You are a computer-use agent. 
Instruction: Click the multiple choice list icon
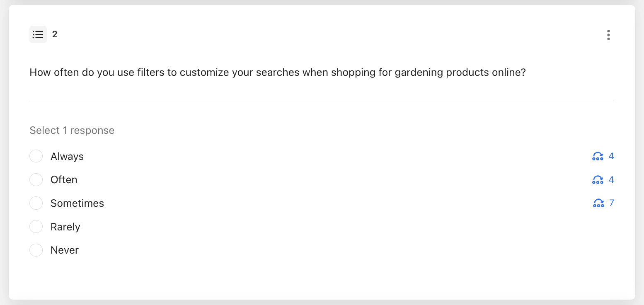point(38,34)
